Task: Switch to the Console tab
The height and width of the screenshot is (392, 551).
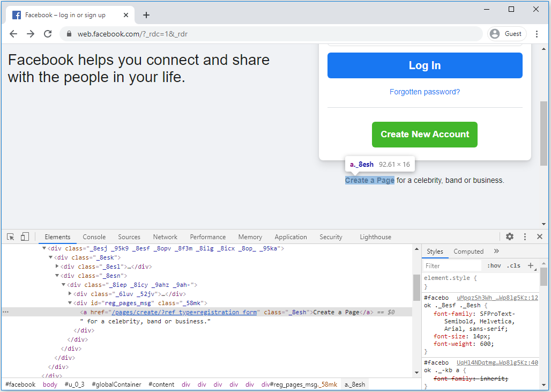Action: [94, 237]
